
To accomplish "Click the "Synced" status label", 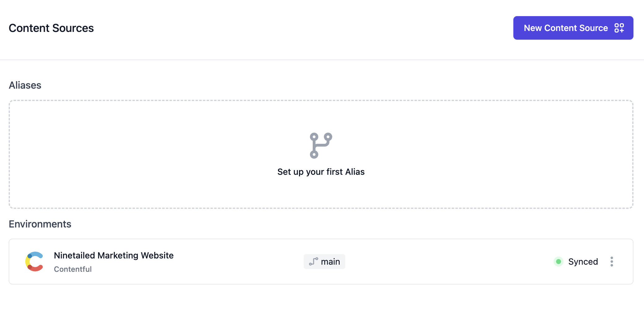I will [583, 262].
